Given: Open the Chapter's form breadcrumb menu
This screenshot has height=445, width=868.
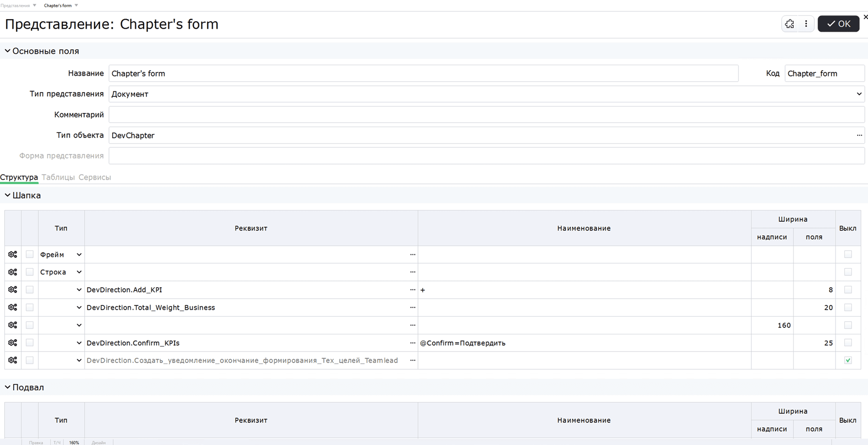Looking at the screenshot, I should click(x=76, y=6).
